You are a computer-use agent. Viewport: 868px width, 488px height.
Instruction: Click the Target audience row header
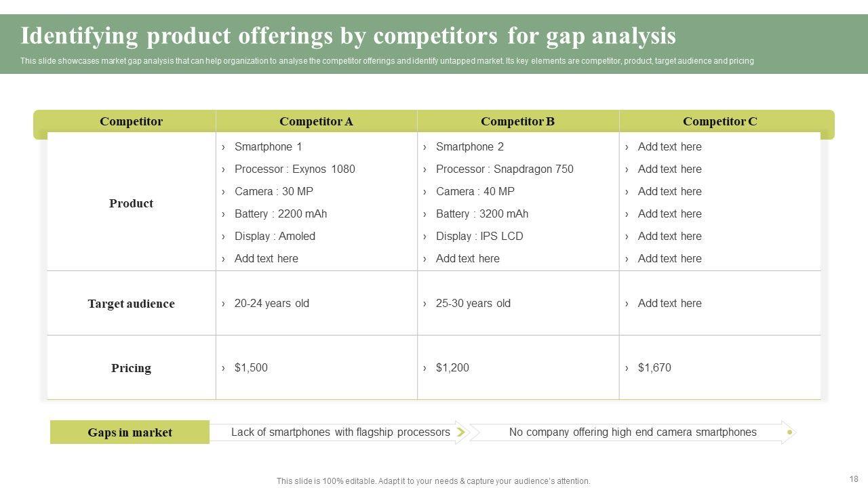point(131,304)
